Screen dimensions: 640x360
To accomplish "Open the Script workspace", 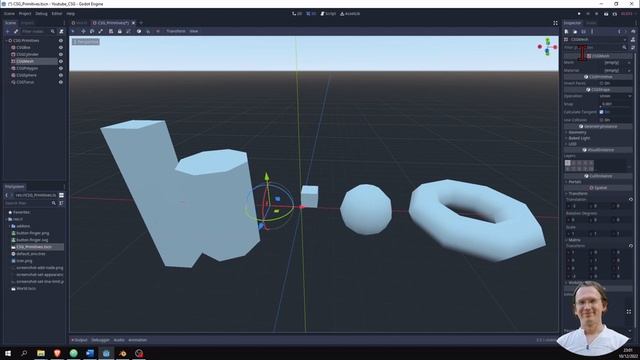I will [328, 13].
